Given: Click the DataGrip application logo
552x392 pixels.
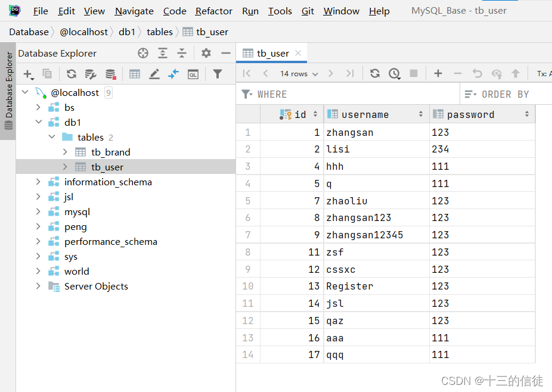Looking at the screenshot, I should coord(15,11).
